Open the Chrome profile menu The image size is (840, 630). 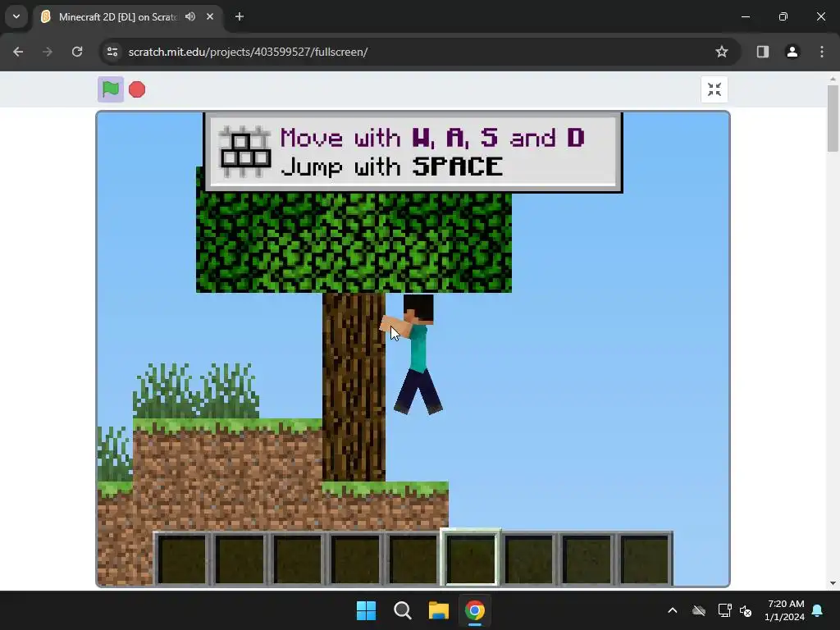(x=792, y=52)
